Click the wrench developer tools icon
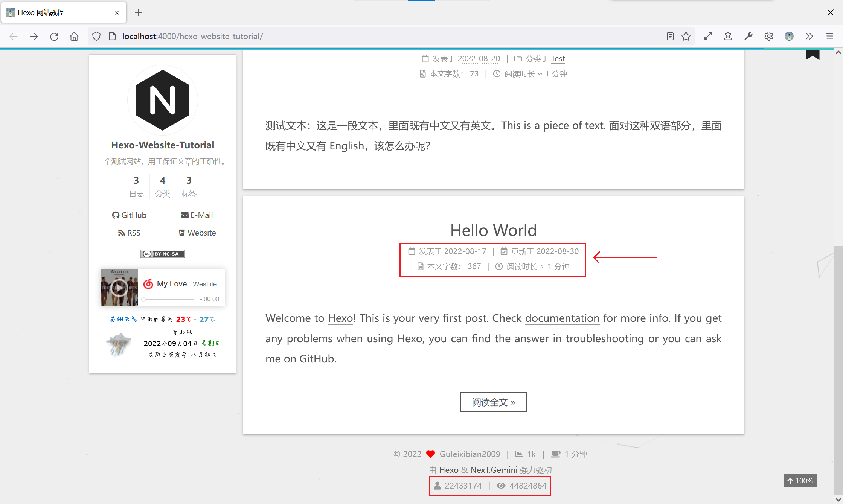The width and height of the screenshot is (843, 504). (x=748, y=37)
